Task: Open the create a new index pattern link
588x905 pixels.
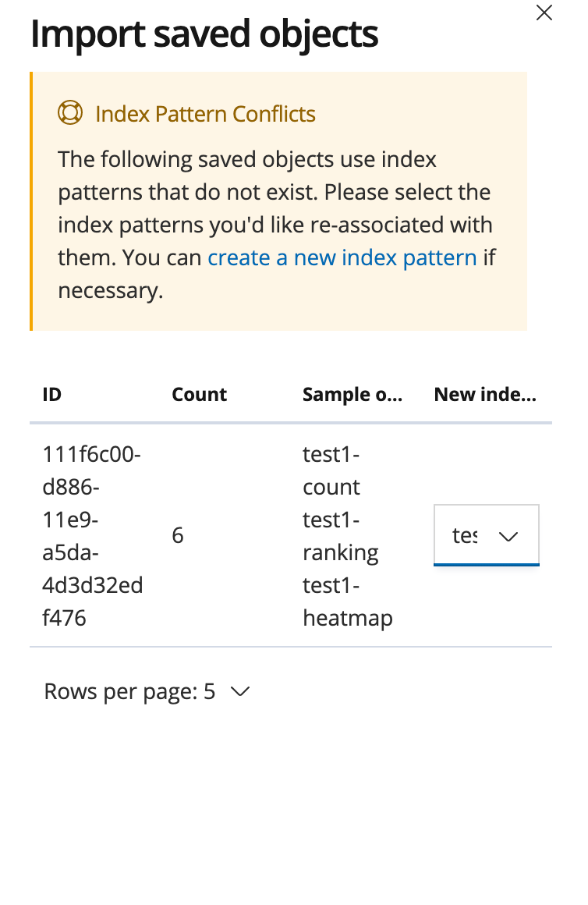Action: tap(342, 257)
